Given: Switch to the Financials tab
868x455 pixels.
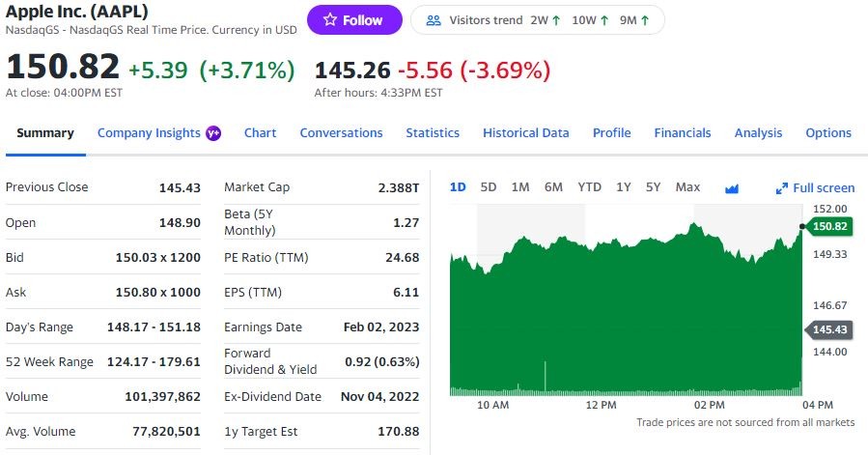Looking at the screenshot, I should 682,133.
